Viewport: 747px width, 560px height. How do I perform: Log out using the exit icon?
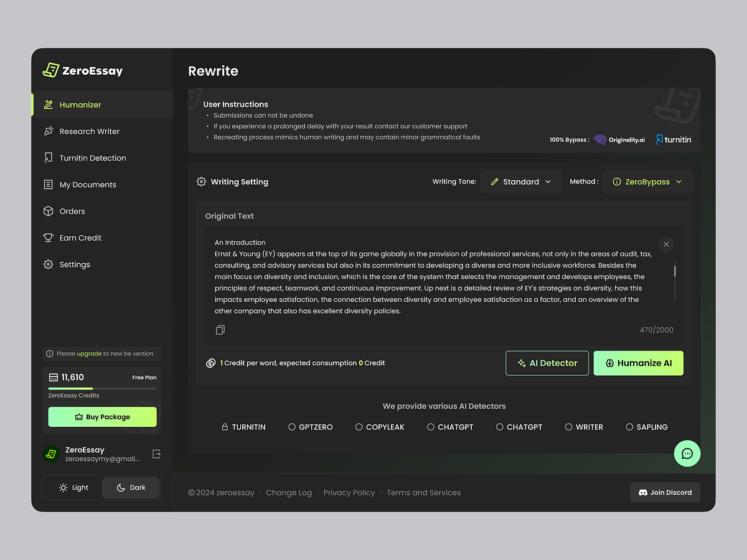157,454
